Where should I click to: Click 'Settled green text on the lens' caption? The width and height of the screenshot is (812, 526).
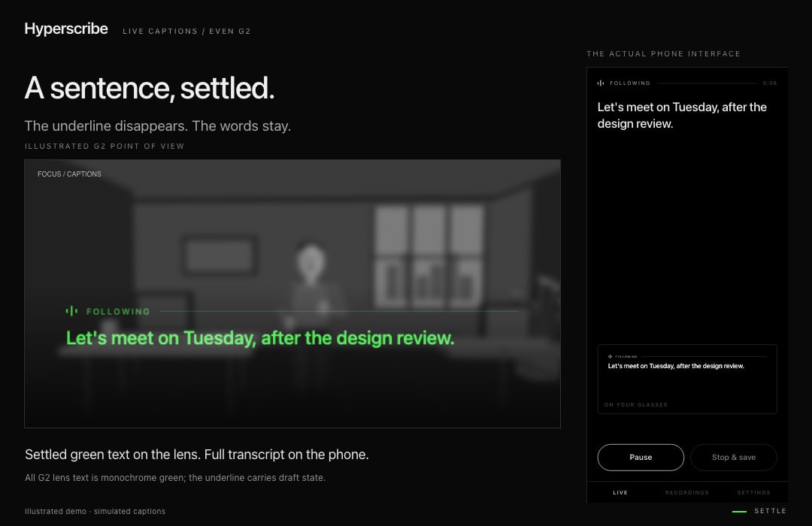[x=197, y=455]
